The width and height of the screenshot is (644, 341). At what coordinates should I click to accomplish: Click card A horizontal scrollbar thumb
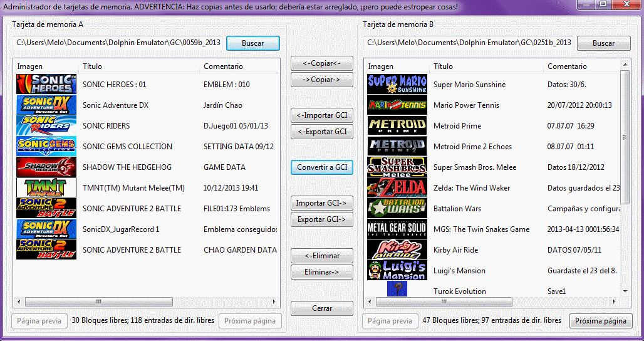98,302
